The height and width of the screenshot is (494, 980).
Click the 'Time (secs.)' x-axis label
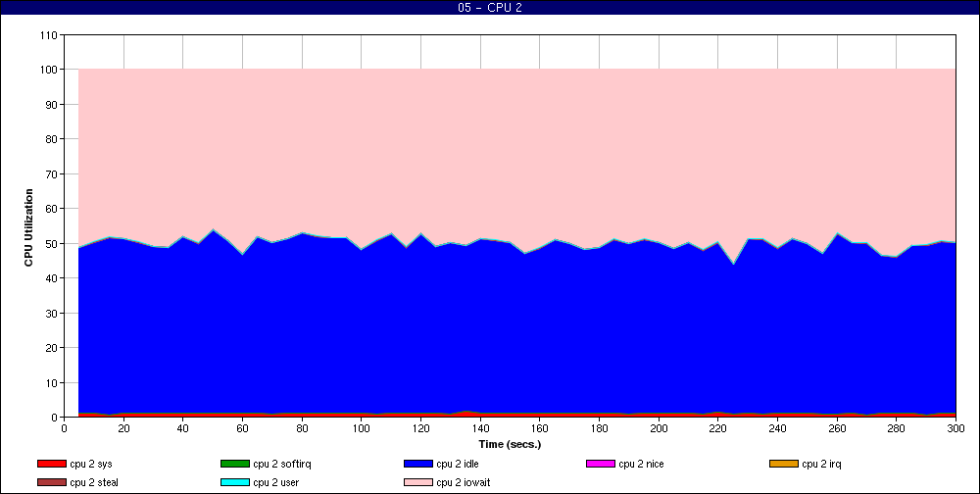click(x=510, y=445)
